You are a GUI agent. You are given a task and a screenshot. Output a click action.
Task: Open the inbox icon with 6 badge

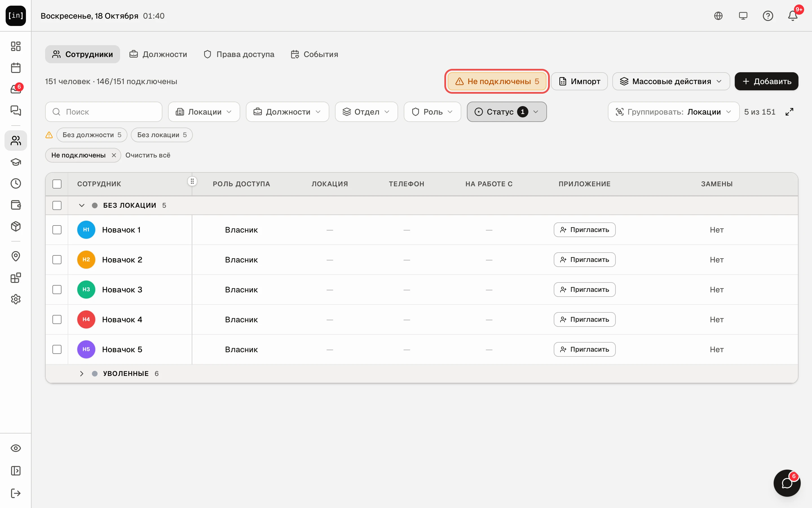pyautogui.click(x=16, y=89)
